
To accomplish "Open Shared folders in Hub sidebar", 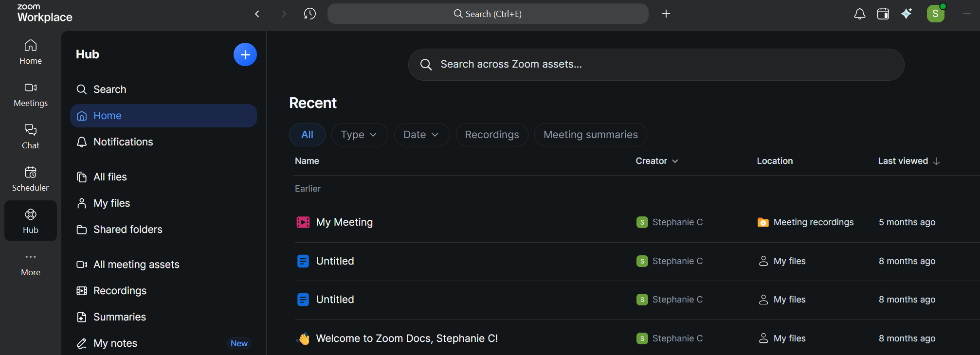I will (x=163, y=230).
